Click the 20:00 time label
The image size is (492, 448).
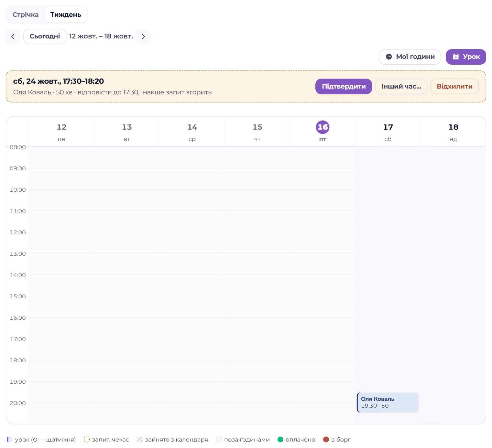pos(18,403)
